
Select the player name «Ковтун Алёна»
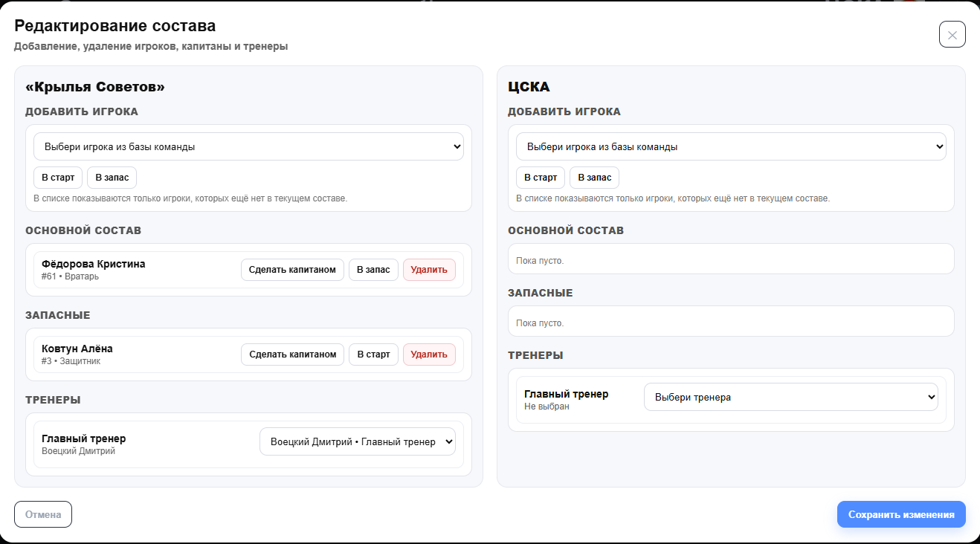(77, 349)
